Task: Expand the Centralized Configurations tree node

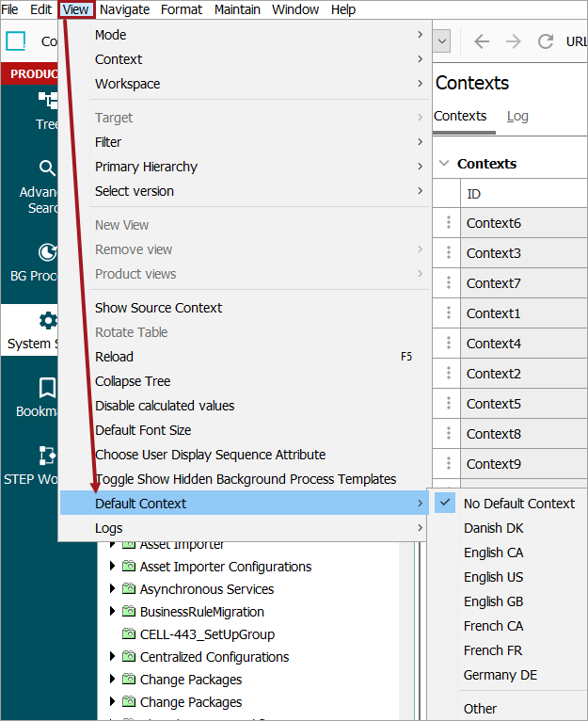Action: point(114,657)
